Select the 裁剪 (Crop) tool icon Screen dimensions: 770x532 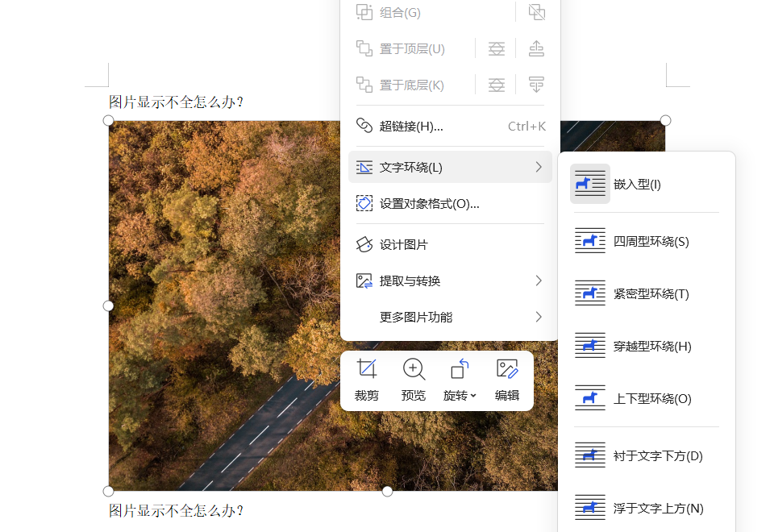[x=367, y=370]
